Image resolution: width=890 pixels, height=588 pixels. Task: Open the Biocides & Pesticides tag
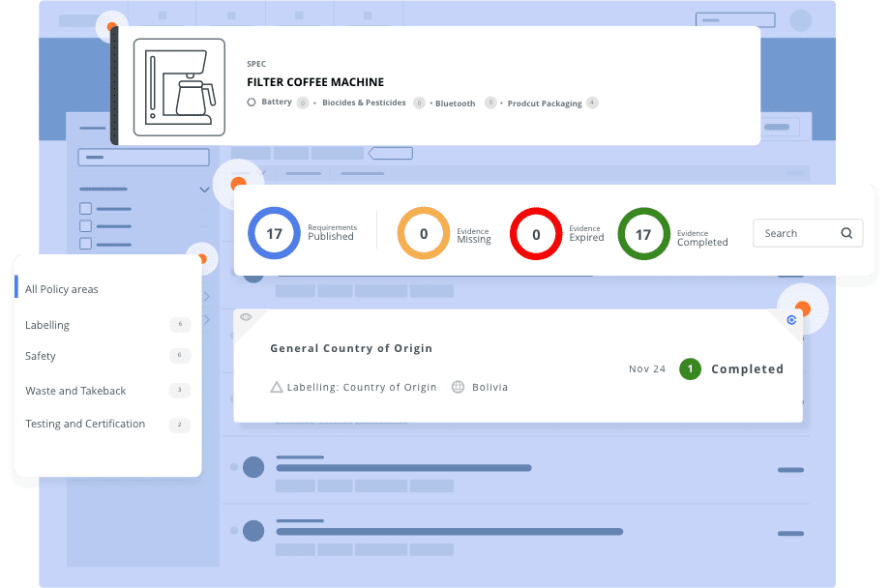point(364,103)
